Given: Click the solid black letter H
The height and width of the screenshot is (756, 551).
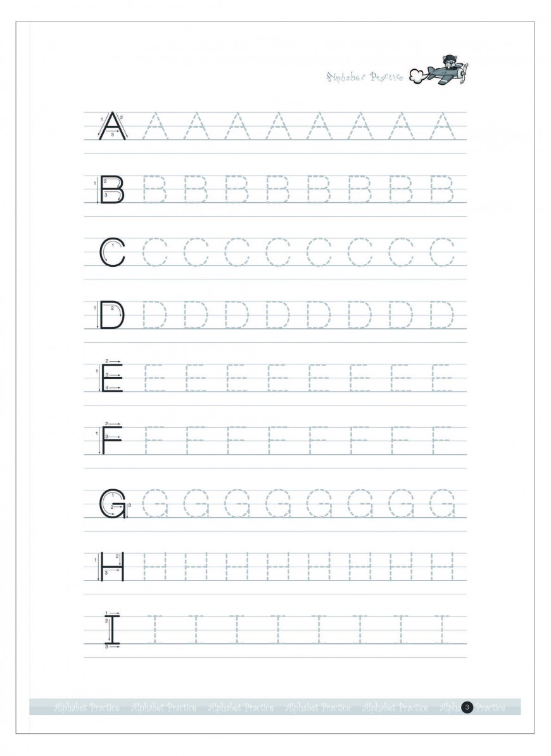Looking at the screenshot, I should tap(112, 566).
